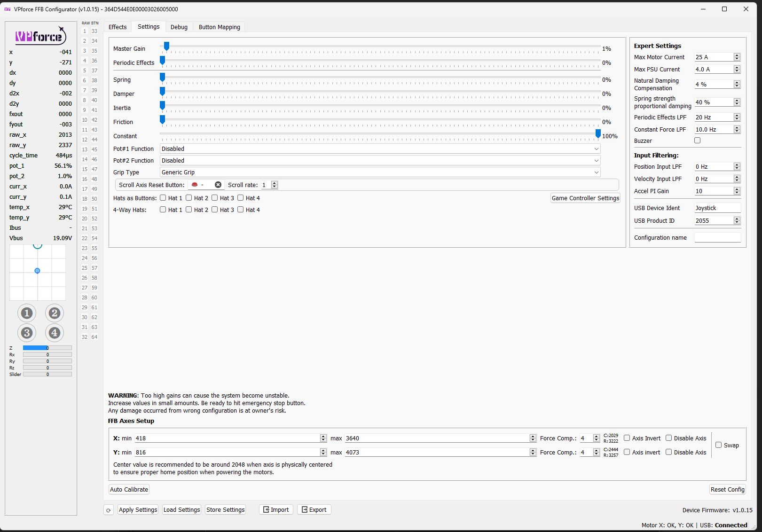Click joystick button indicator 4
Screen dimensions: 762x532
[x=55, y=333]
